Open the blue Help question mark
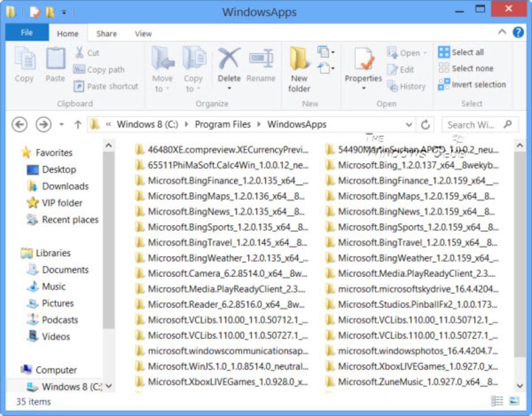Image resolution: width=532 pixels, height=416 pixels. pyautogui.click(x=518, y=32)
